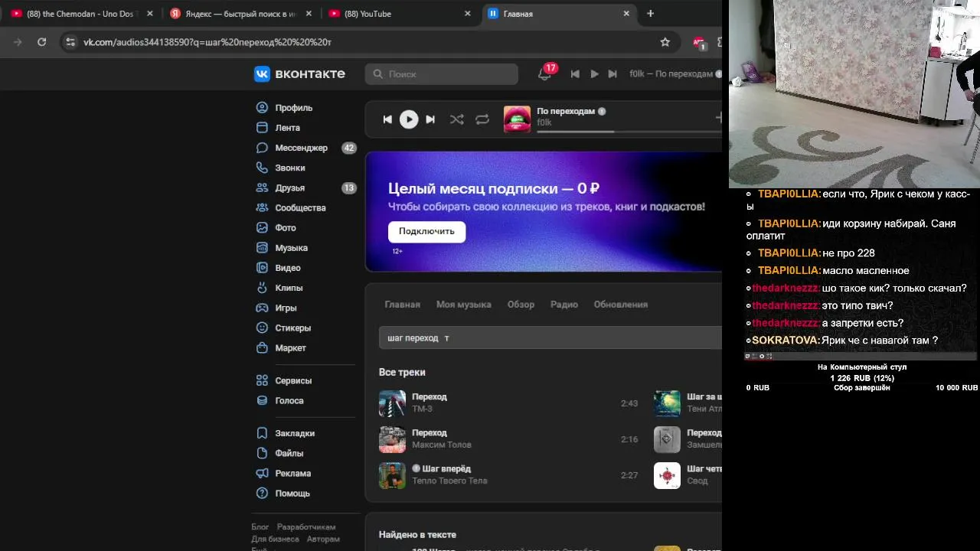Open Сообщества in the sidebar

tap(291, 207)
